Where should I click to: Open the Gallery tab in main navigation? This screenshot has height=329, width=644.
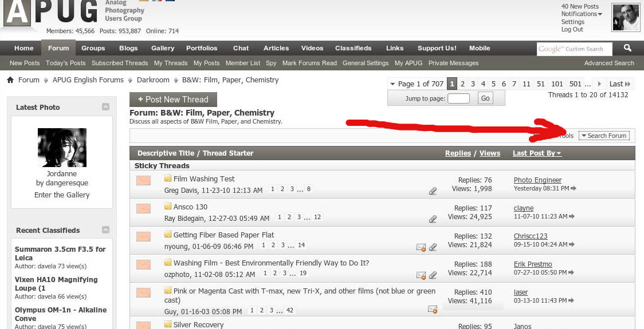pos(163,49)
